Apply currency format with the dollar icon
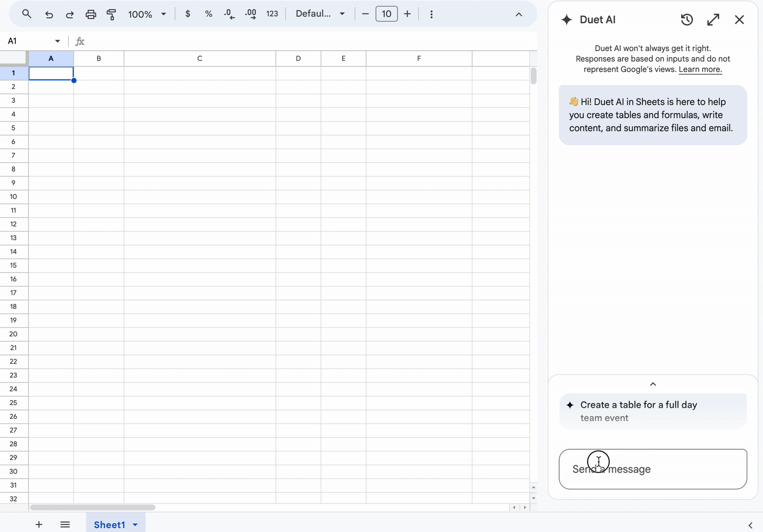 (x=188, y=14)
